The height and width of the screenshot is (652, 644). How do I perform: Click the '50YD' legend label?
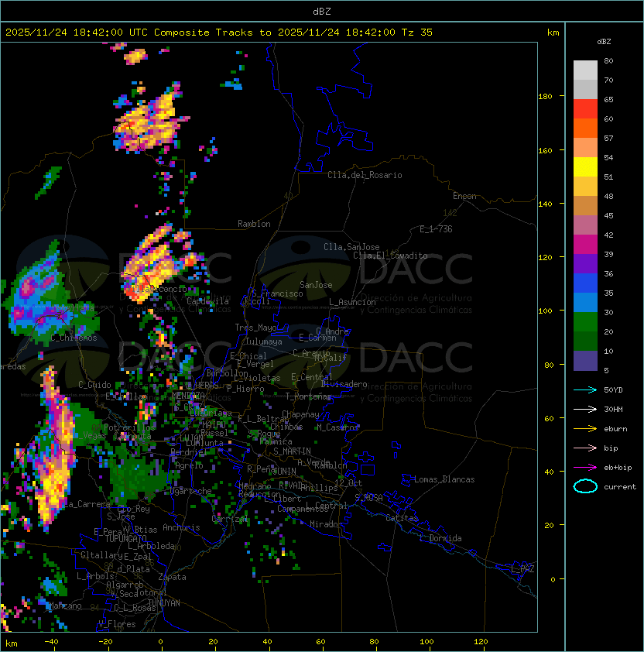[613, 390]
